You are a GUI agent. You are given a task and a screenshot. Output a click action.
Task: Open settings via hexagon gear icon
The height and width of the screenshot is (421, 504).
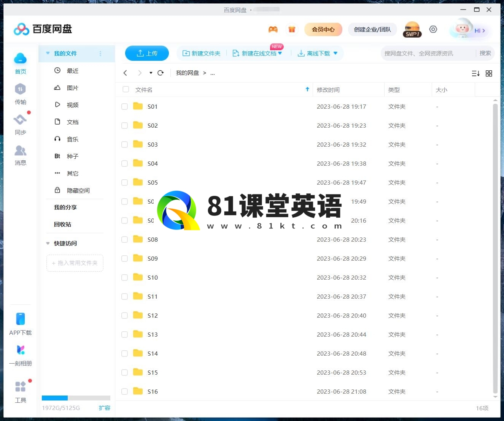[x=433, y=29]
